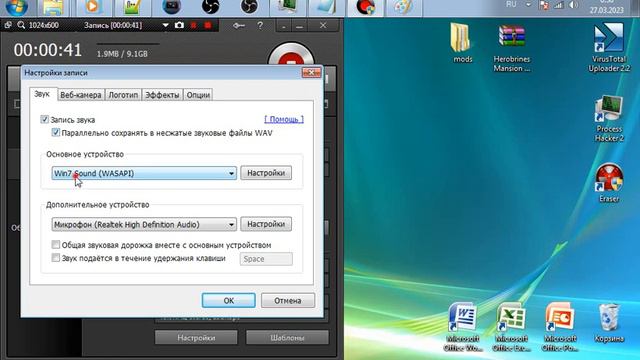Viewport: 640px width, 360px height.
Task: Select the Microsoft Office PowerPoint shortcut
Action: [560, 327]
